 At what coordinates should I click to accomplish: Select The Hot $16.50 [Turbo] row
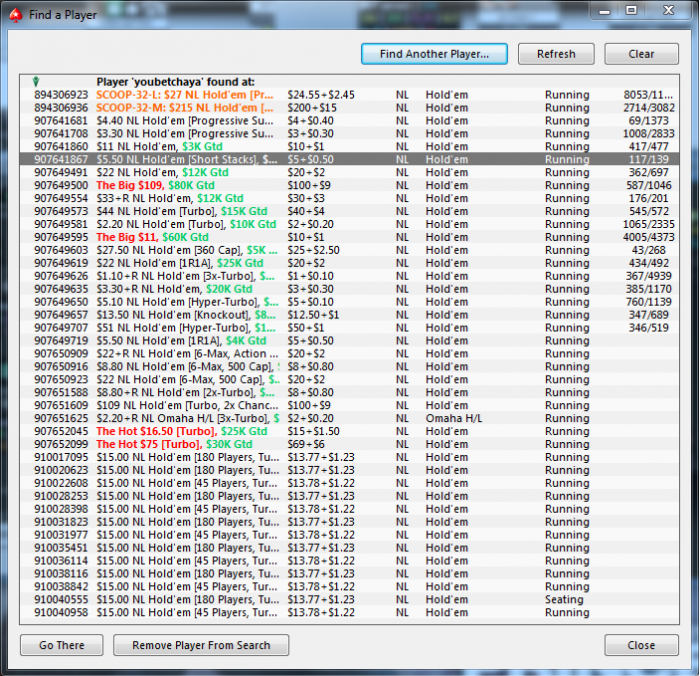[350, 431]
